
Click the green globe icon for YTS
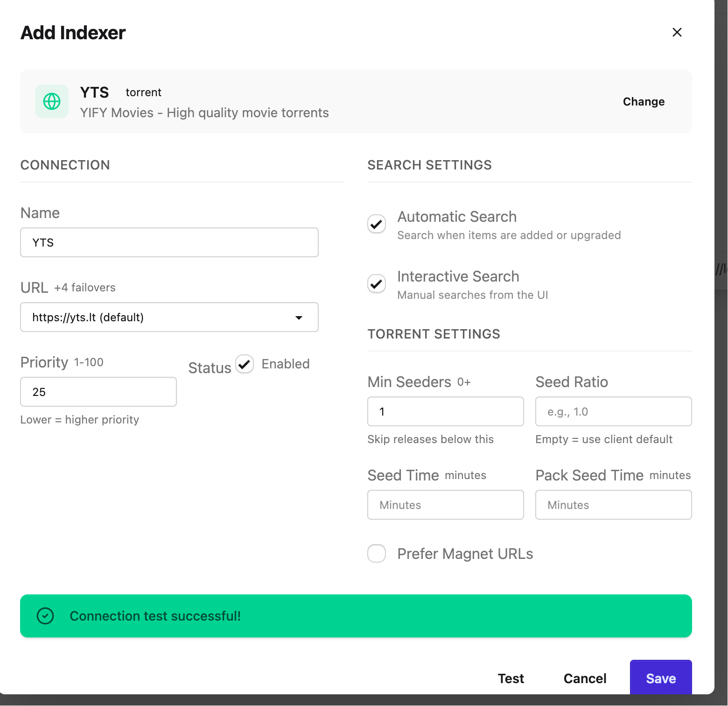point(52,101)
